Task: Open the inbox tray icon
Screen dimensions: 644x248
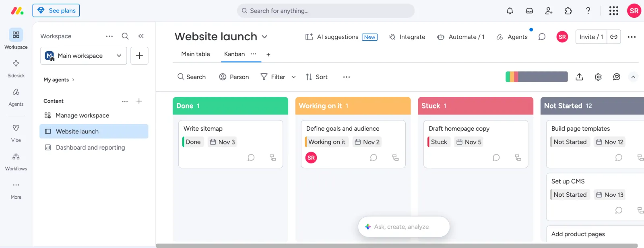Action: tap(529, 11)
